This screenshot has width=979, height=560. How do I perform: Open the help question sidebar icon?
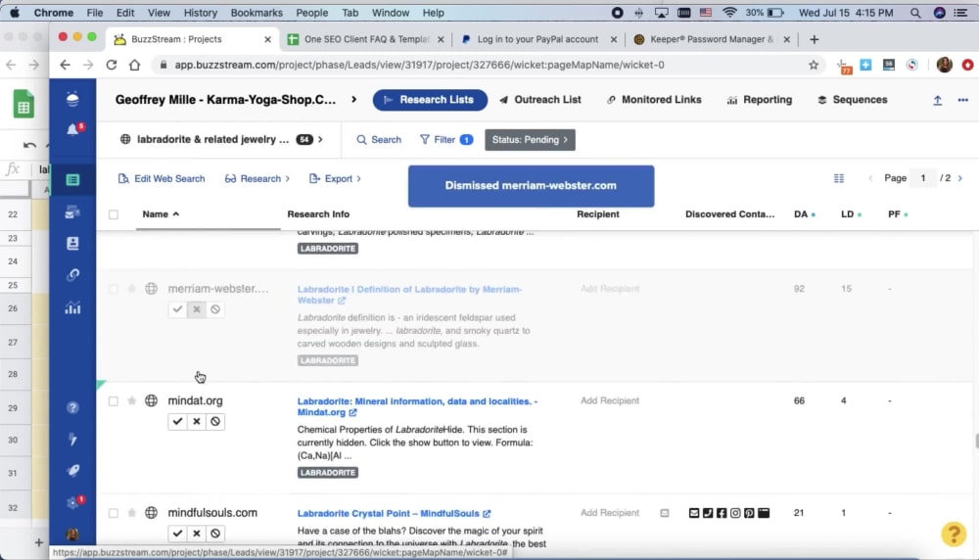72,407
